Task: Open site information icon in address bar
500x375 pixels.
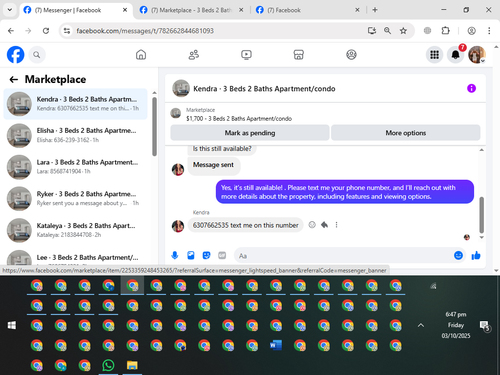Action: tap(67, 31)
